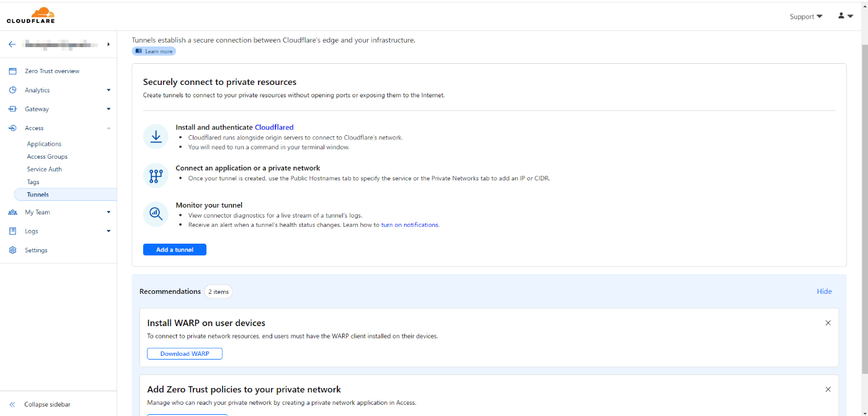This screenshot has height=416, width=868.
Task: Open the Support dropdown
Action: [x=806, y=16]
